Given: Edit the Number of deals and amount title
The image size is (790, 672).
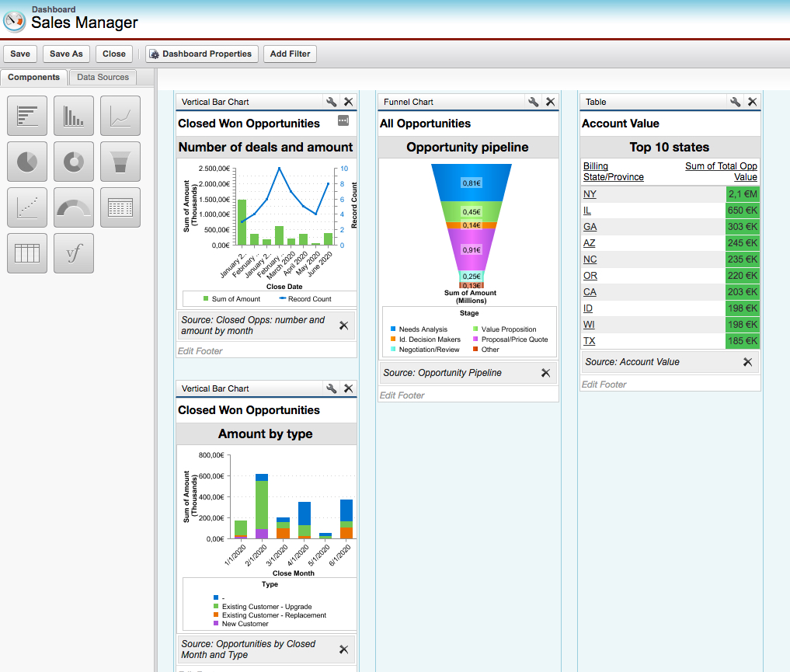Looking at the screenshot, I should pos(266,147).
